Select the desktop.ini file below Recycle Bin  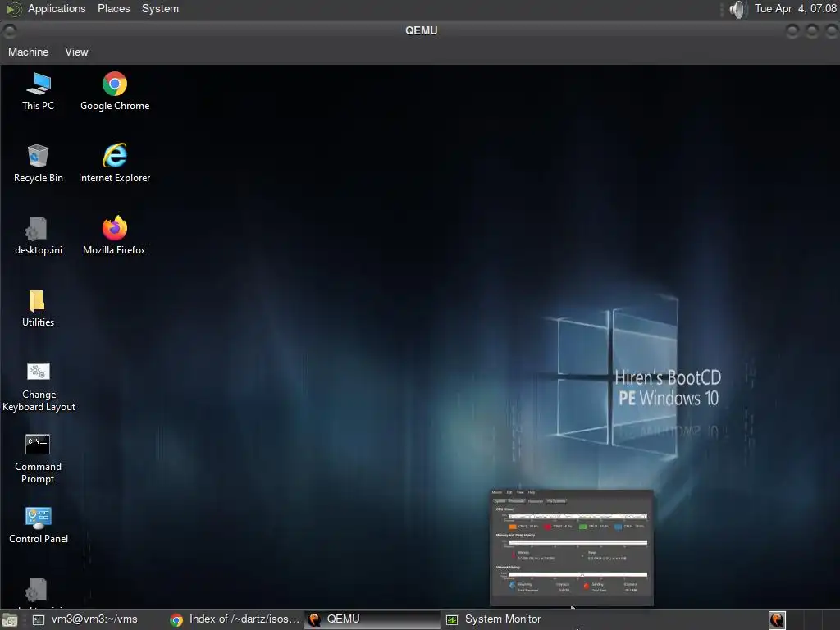click(38, 236)
